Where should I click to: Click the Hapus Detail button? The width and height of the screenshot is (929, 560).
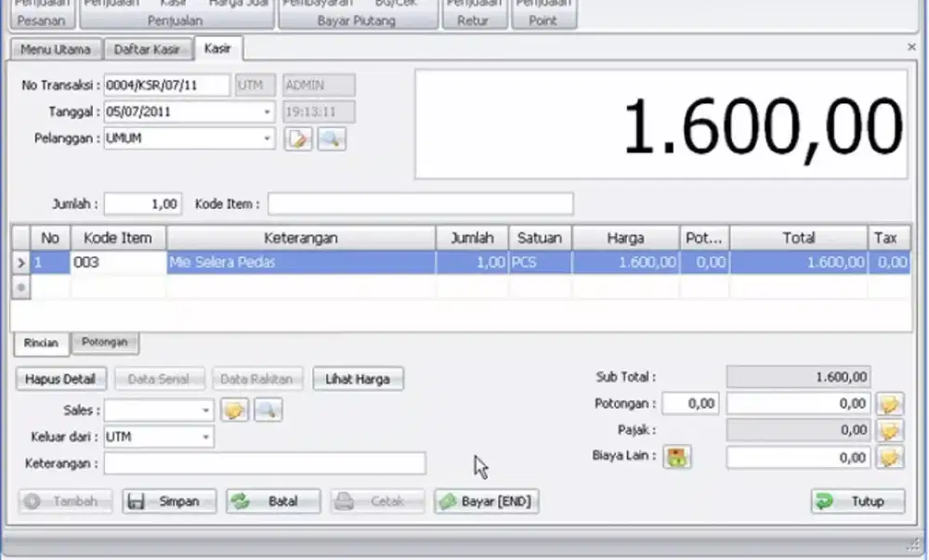point(62,379)
